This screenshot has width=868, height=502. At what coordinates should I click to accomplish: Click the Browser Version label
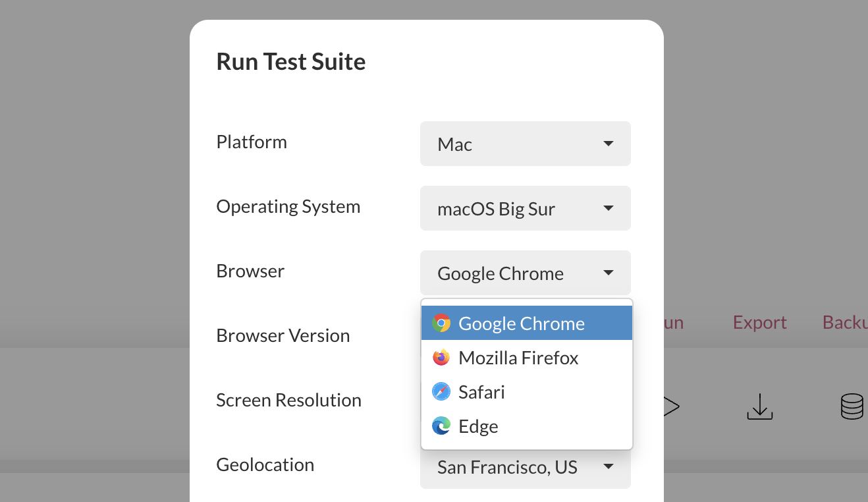tap(283, 336)
